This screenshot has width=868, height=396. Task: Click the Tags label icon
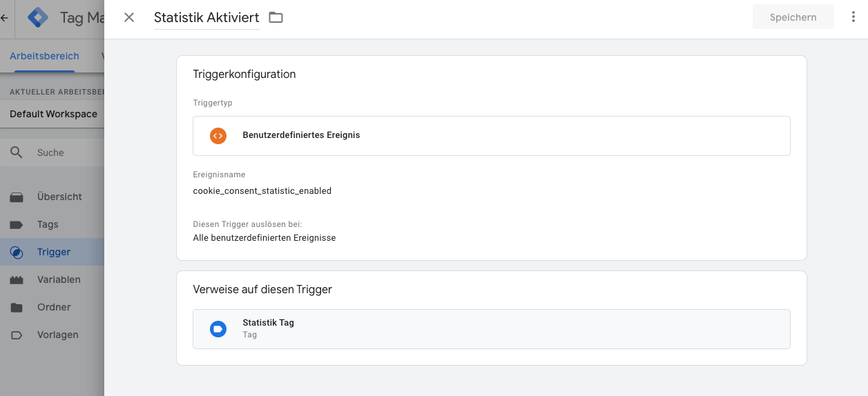(x=17, y=225)
